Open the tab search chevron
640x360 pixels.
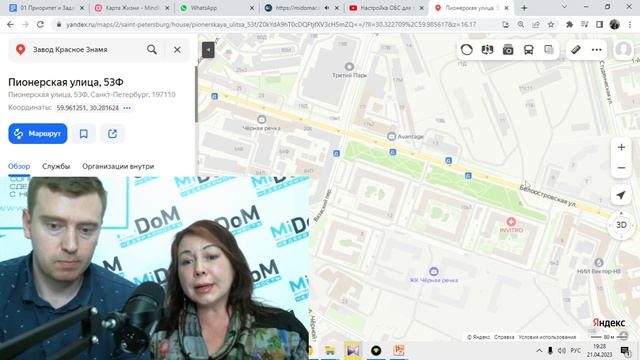pos(564,7)
